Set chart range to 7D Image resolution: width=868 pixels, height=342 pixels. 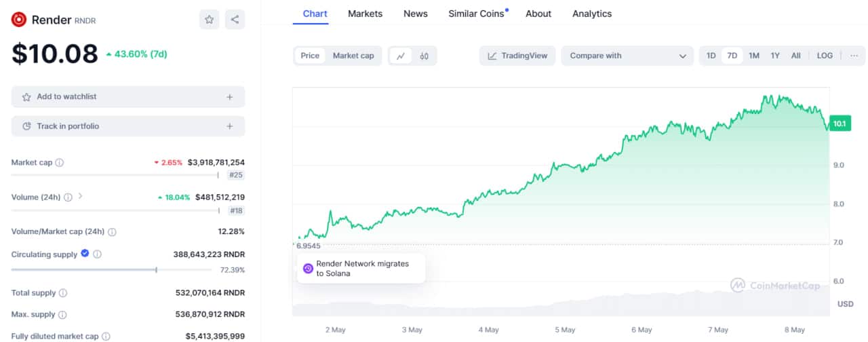pos(732,56)
